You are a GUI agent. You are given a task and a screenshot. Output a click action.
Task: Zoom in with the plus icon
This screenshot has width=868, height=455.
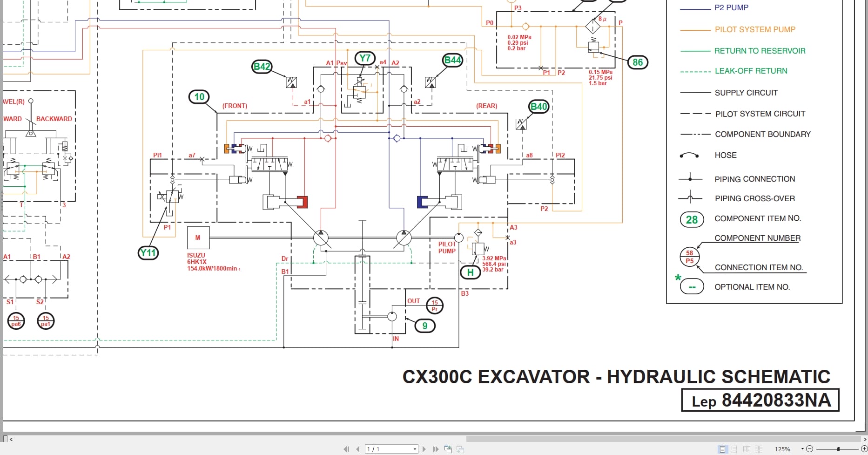pyautogui.click(x=864, y=448)
